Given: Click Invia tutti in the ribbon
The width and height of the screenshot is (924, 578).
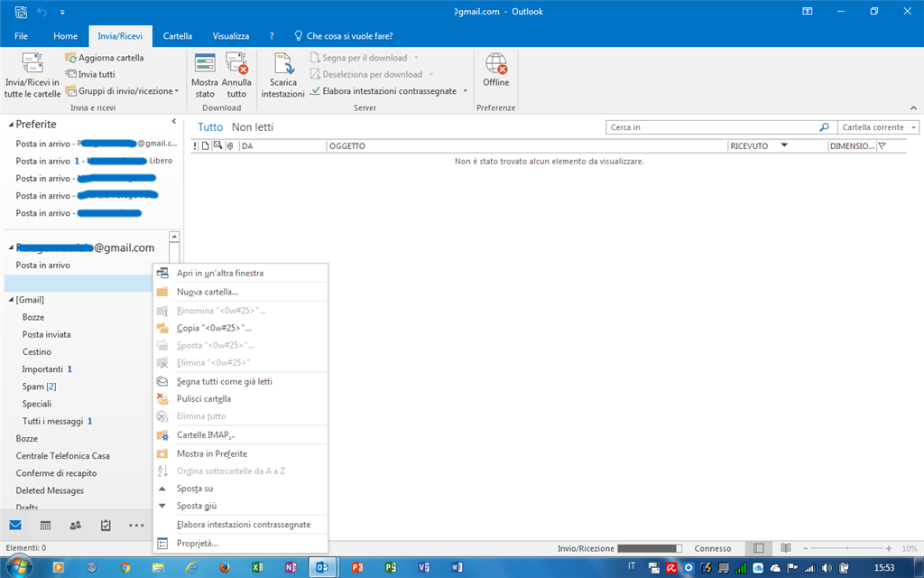Looking at the screenshot, I should point(90,74).
